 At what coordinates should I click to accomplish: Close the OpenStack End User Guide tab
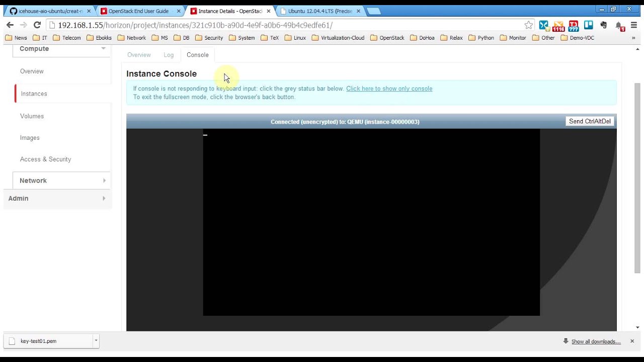pos(179,11)
